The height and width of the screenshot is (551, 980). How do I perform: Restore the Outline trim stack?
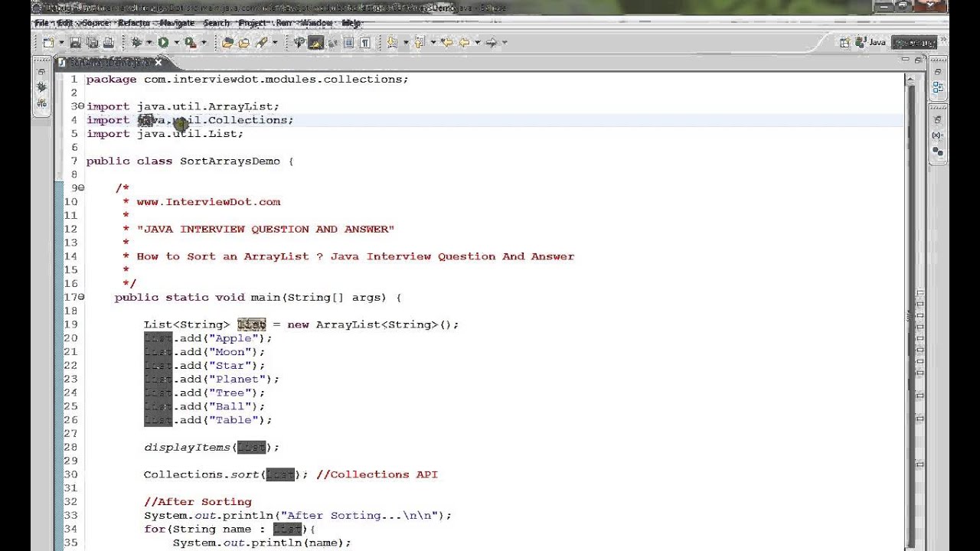point(938,72)
